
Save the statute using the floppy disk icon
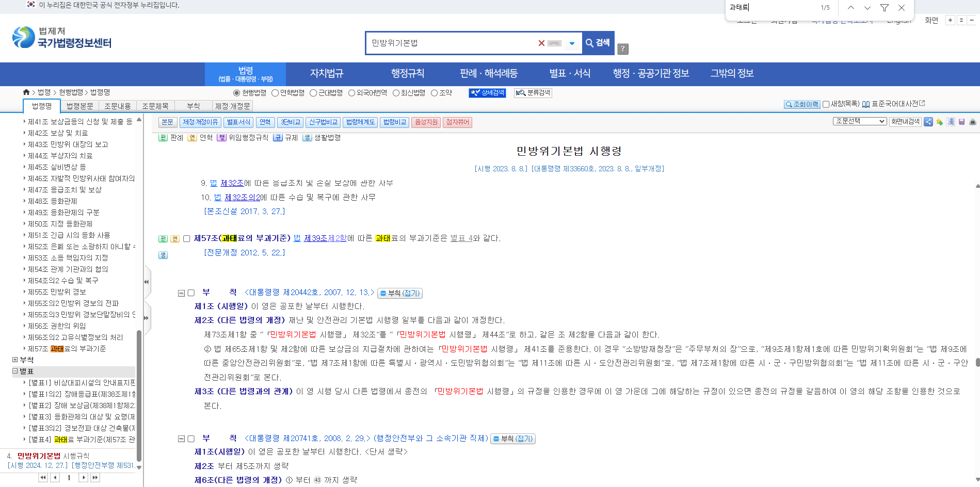tap(961, 122)
